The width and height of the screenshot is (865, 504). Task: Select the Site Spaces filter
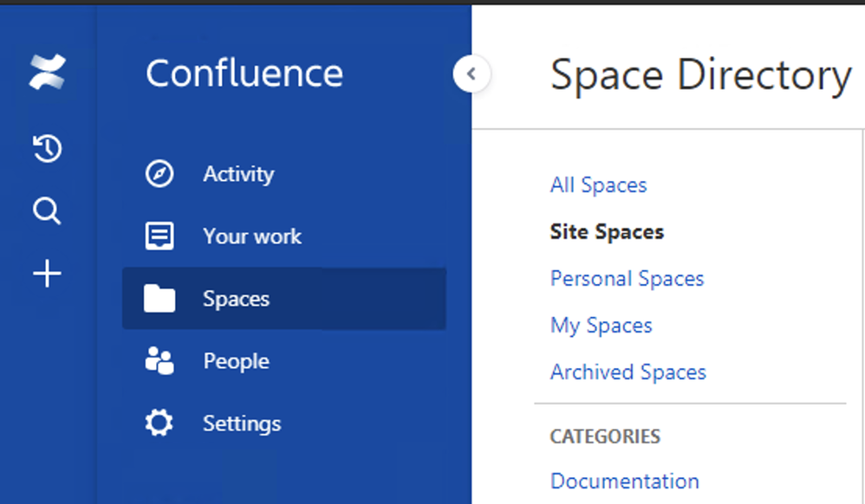click(607, 231)
